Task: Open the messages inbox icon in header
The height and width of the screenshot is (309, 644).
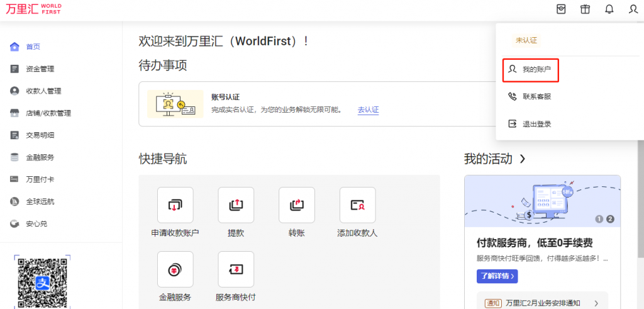Action: click(x=561, y=9)
